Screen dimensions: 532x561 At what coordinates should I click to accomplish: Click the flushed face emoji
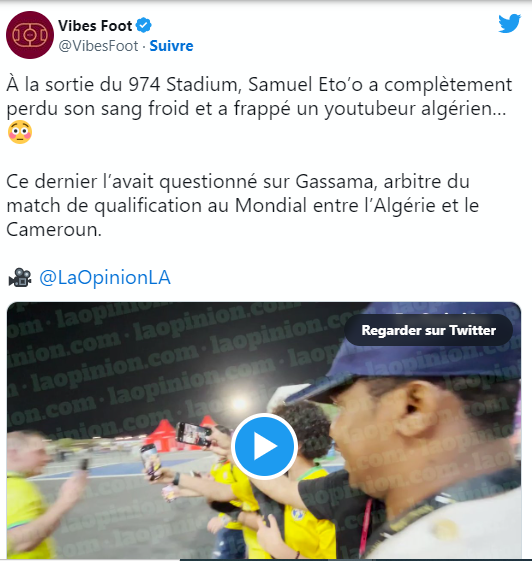[x=20, y=132]
